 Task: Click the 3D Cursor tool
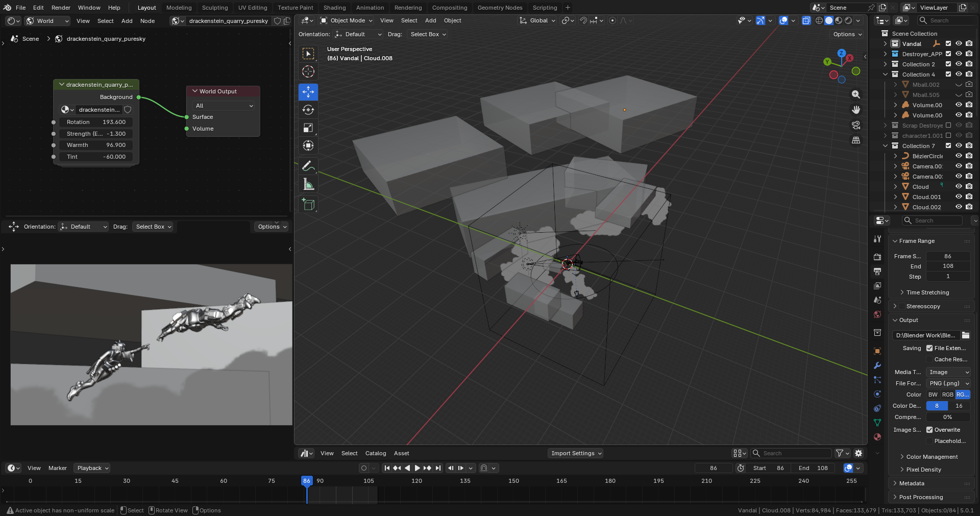(308, 71)
